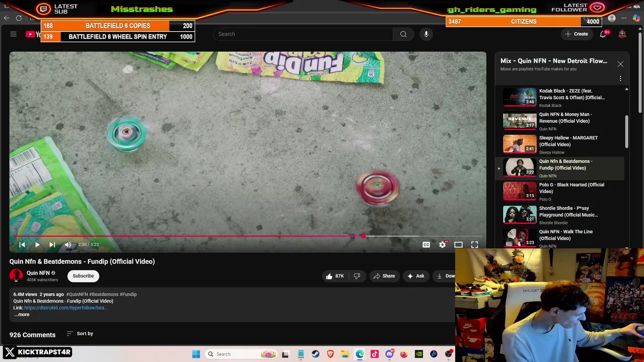
Task: Focus the YouTube search input field
Action: [303, 34]
